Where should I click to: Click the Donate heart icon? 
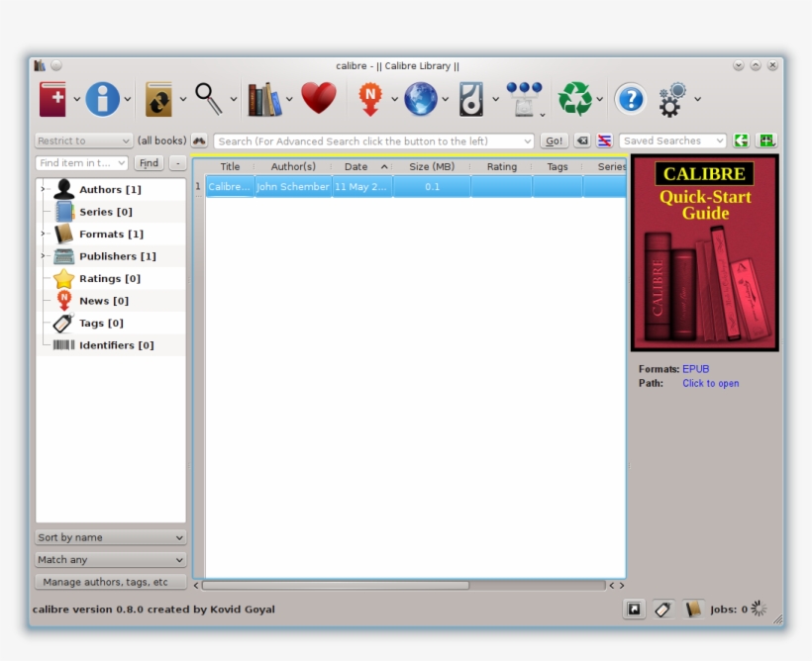tap(319, 98)
